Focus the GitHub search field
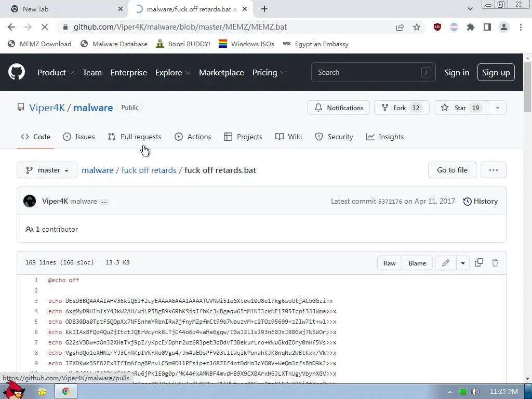532x399 pixels. tap(373, 72)
